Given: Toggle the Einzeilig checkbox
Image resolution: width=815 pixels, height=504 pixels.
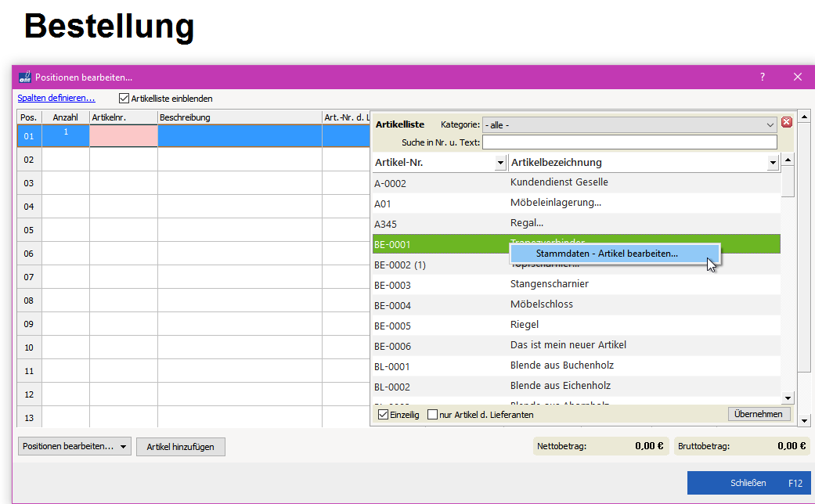Looking at the screenshot, I should tap(383, 415).
